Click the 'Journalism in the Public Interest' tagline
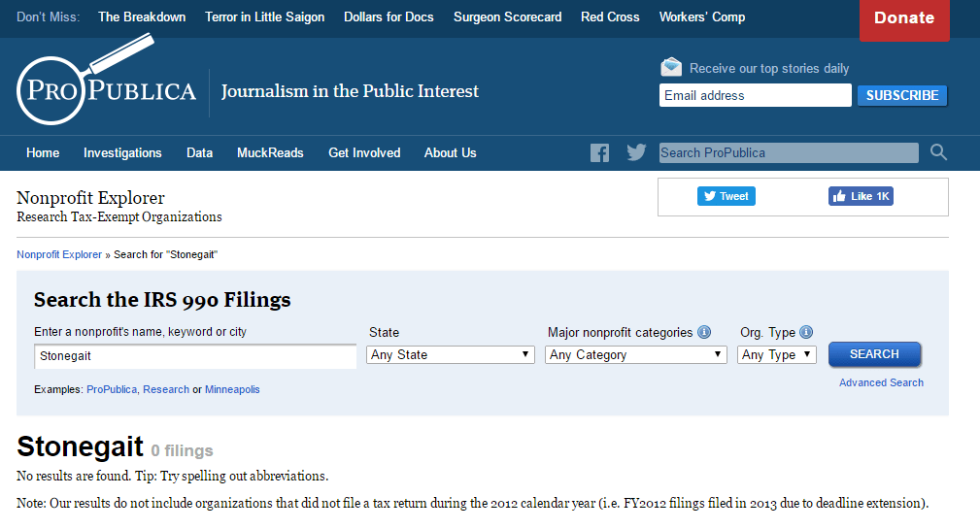The image size is (980, 529). tap(350, 91)
